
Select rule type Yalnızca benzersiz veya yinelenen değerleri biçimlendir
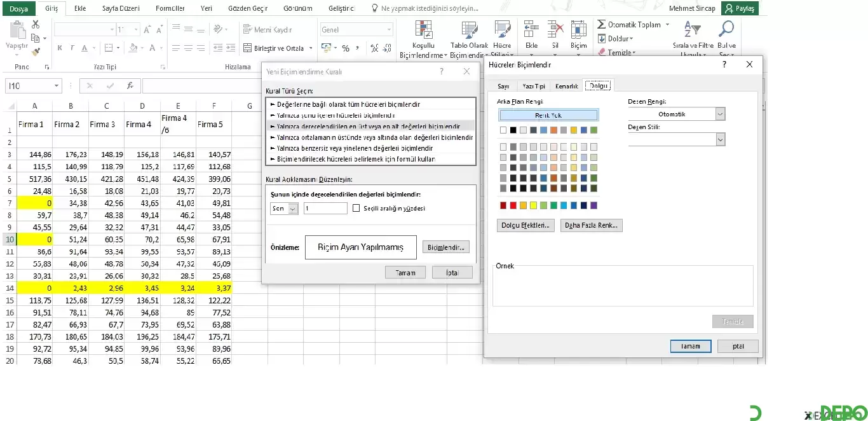[370, 148]
